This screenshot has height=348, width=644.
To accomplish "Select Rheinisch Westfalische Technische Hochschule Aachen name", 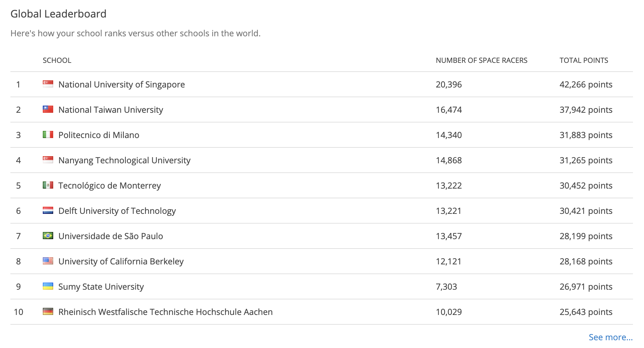I will pyautogui.click(x=165, y=312).
